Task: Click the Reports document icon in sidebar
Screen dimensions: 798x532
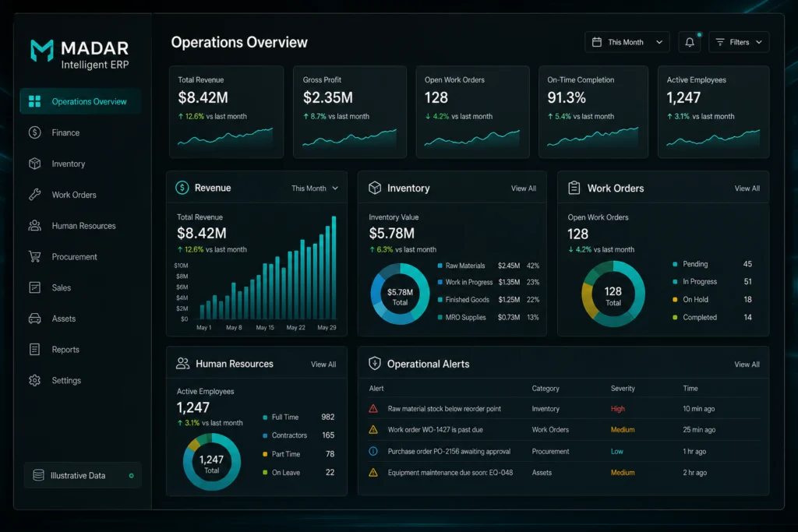Action: click(34, 350)
